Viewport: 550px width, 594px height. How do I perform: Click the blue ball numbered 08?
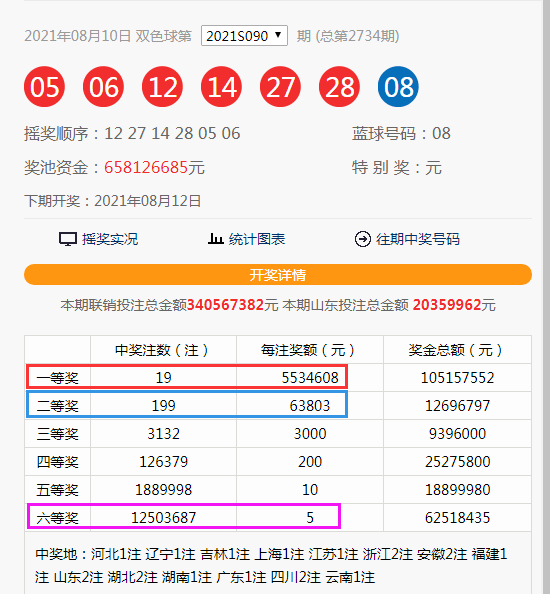[398, 87]
